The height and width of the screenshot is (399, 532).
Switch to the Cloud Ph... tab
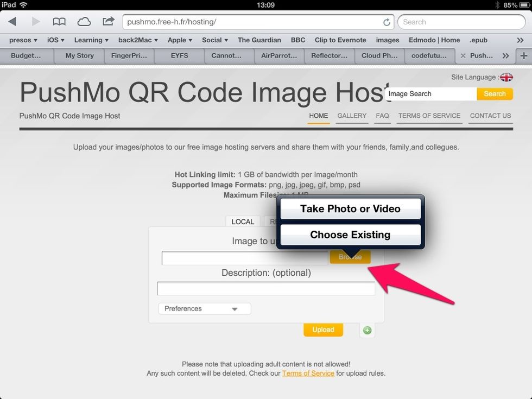pos(379,55)
